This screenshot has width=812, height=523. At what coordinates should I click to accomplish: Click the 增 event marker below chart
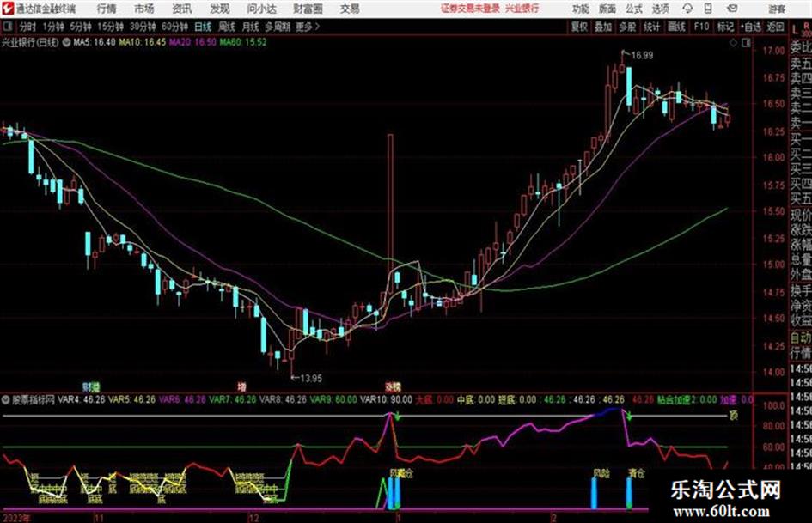(x=241, y=386)
